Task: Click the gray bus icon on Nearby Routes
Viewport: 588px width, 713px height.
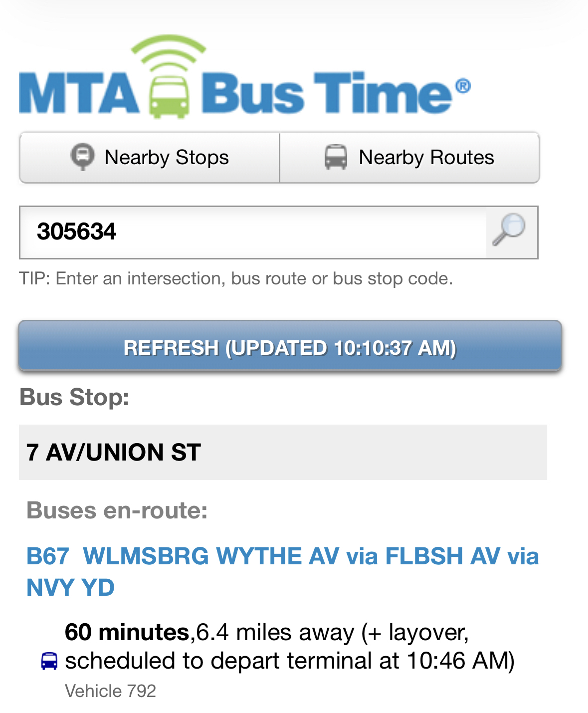Action: 336,157
